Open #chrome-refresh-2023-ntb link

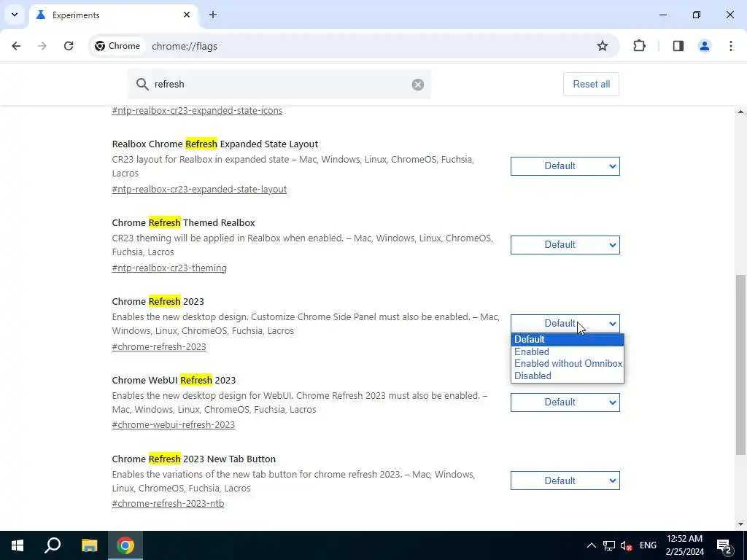pyautogui.click(x=169, y=503)
